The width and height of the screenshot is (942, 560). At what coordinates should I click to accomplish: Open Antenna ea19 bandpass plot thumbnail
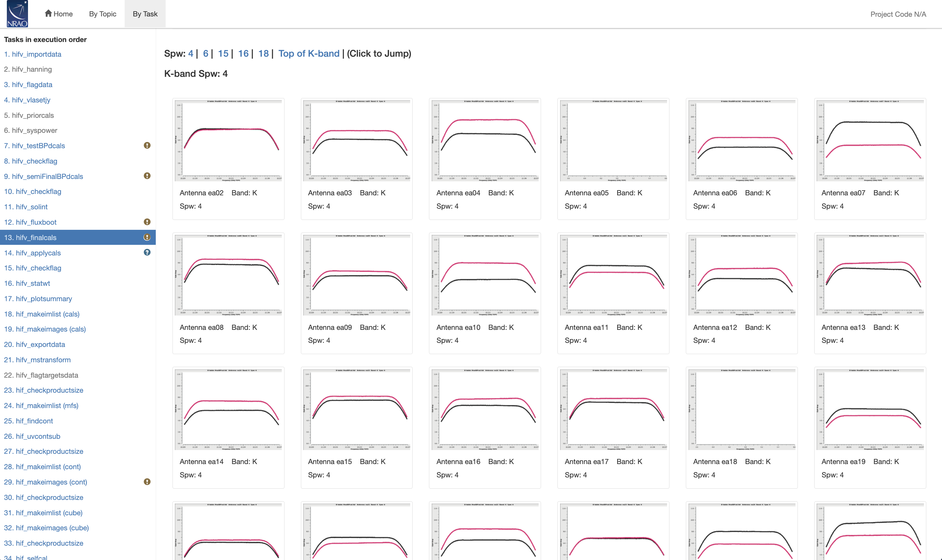click(x=870, y=409)
